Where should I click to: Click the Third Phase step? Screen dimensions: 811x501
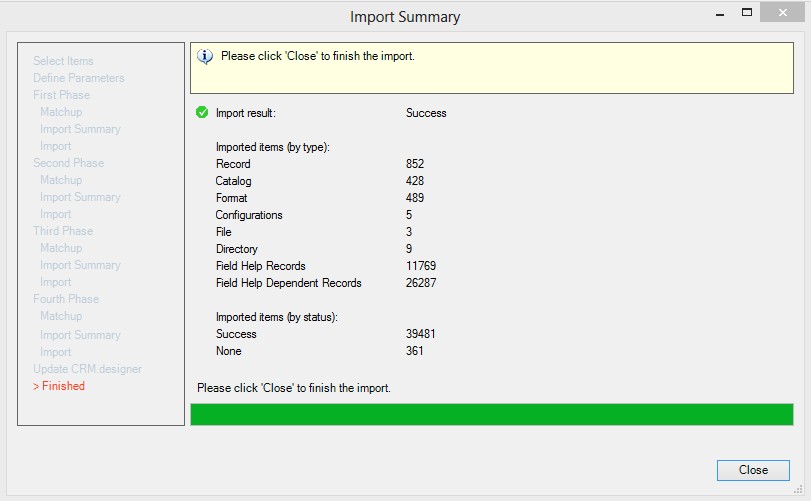tap(63, 231)
